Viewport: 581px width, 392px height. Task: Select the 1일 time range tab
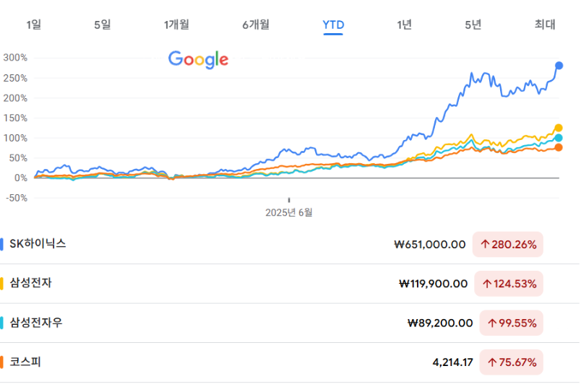[x=33, y=25]
